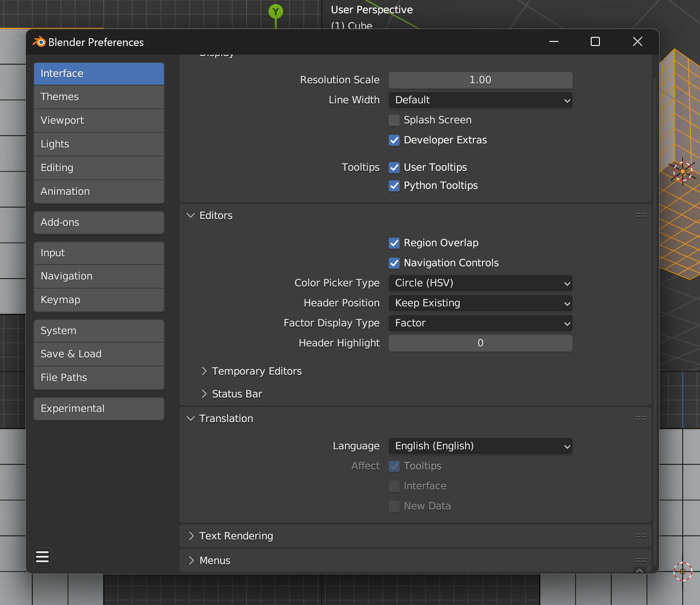The image size is (700, 605).
Task: Toggle Region Overlap checkbox
Action: point(394,243)
